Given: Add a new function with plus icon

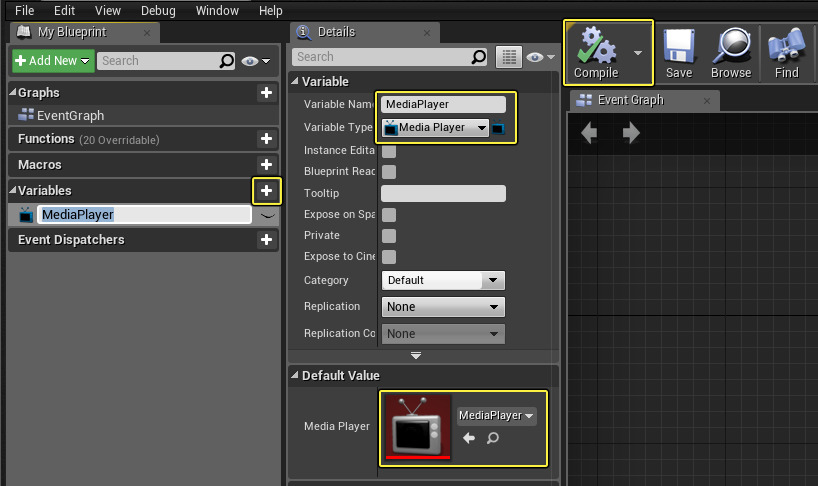Looking at the screenshot, I should tap(266, 139).
